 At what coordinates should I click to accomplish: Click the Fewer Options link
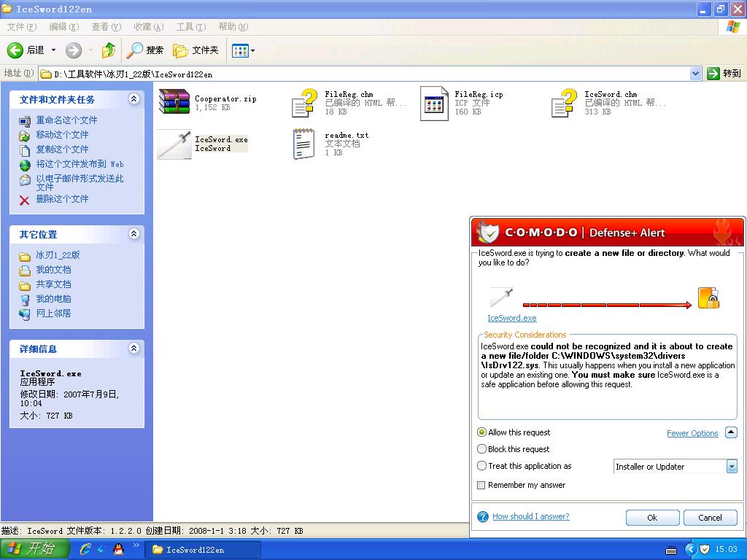pos(692,433)
